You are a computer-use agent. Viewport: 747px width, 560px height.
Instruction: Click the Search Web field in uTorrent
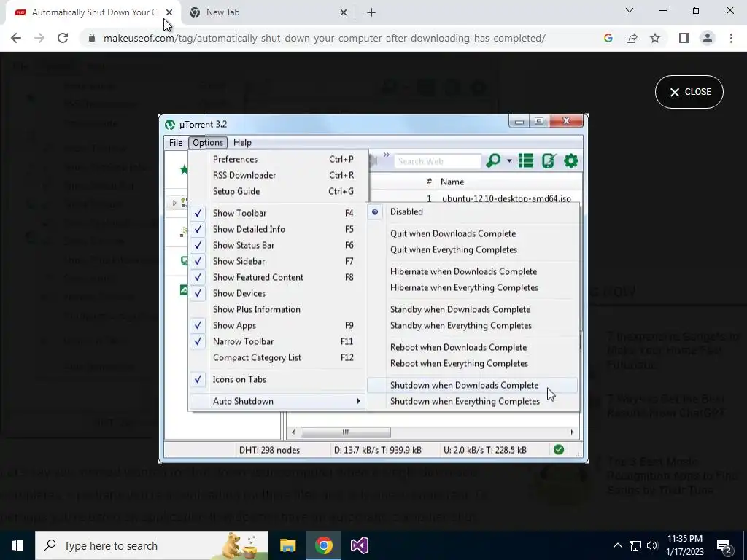coord(438,161)
